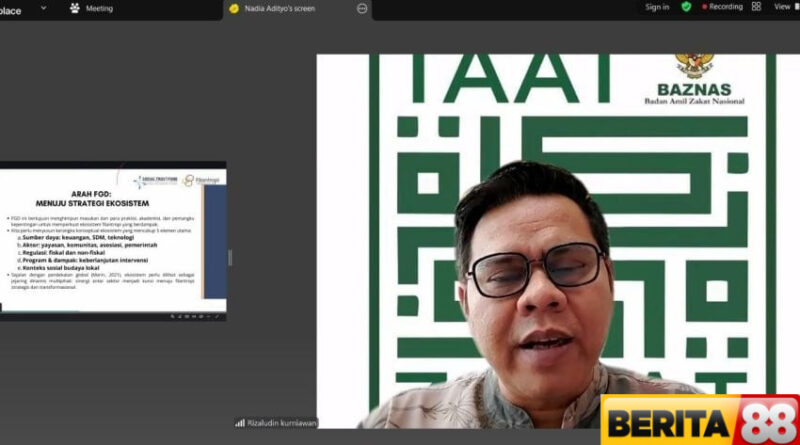
Task: Expand the Workplace dropdown chevron
Action: click(43, 8)
